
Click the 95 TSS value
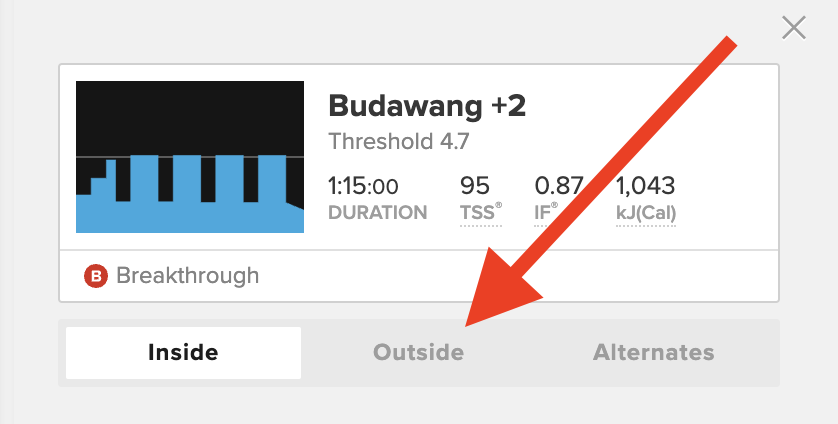pos(475,186)
